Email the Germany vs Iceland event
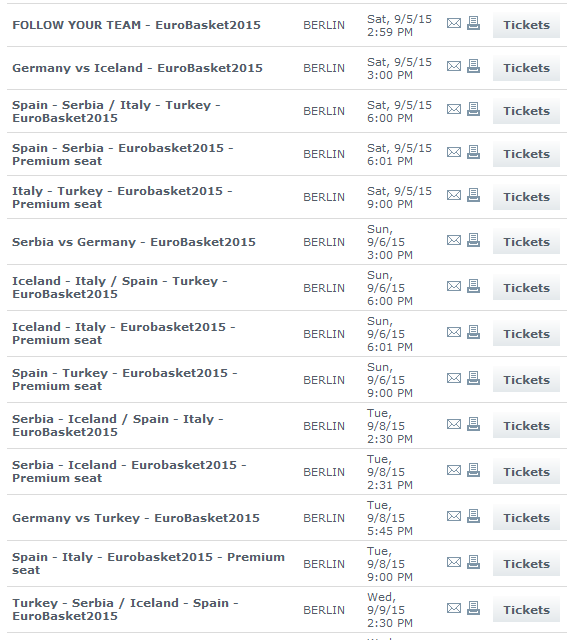 pos(454,66)
